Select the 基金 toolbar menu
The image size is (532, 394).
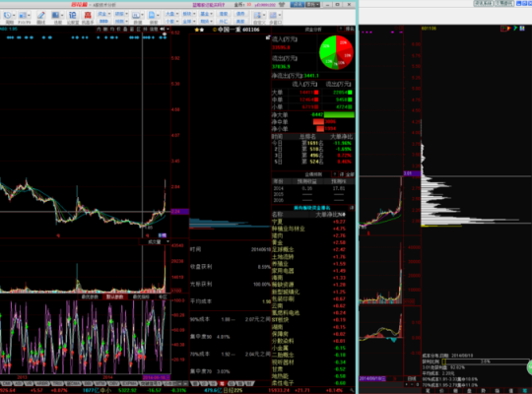pyautogui.click(x=206, y=14)
